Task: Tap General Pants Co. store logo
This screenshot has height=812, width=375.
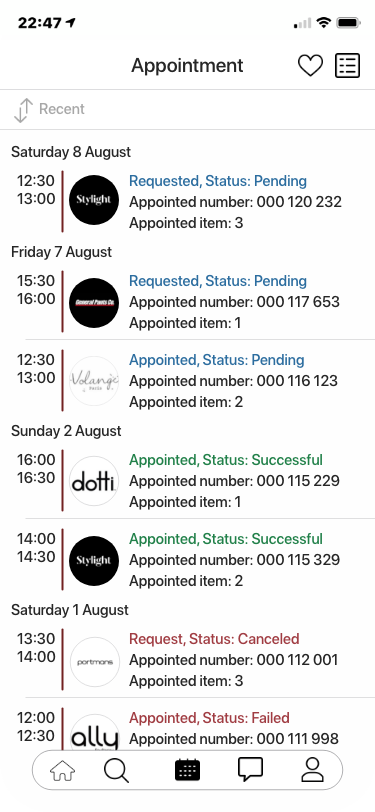Action: click(x=94, y=302)
